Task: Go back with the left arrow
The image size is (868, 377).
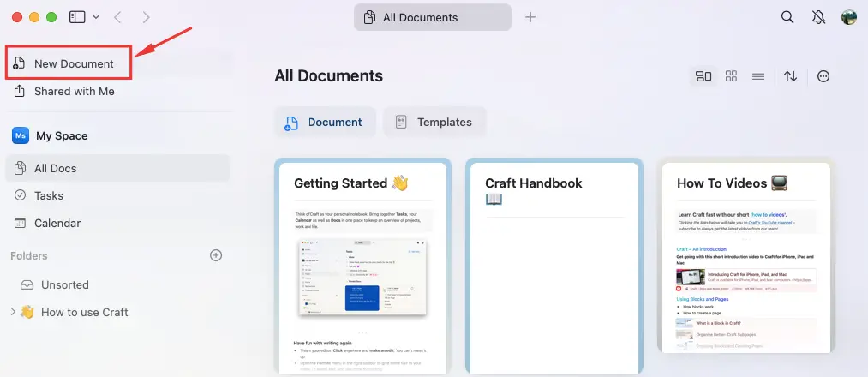Action: 117,17
